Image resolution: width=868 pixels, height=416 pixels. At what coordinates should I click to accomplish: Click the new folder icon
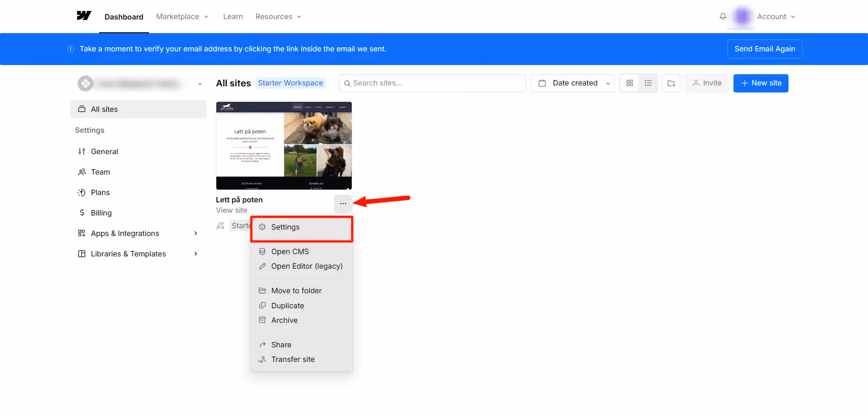[671, 83]
